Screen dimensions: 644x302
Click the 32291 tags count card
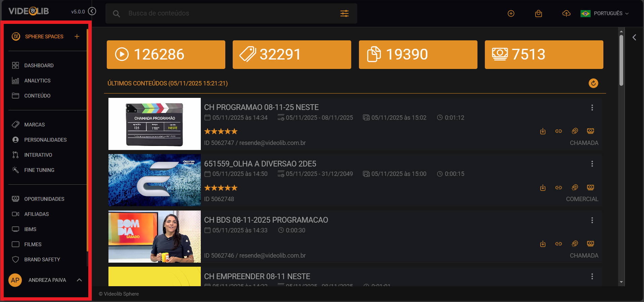click(292, 54)
